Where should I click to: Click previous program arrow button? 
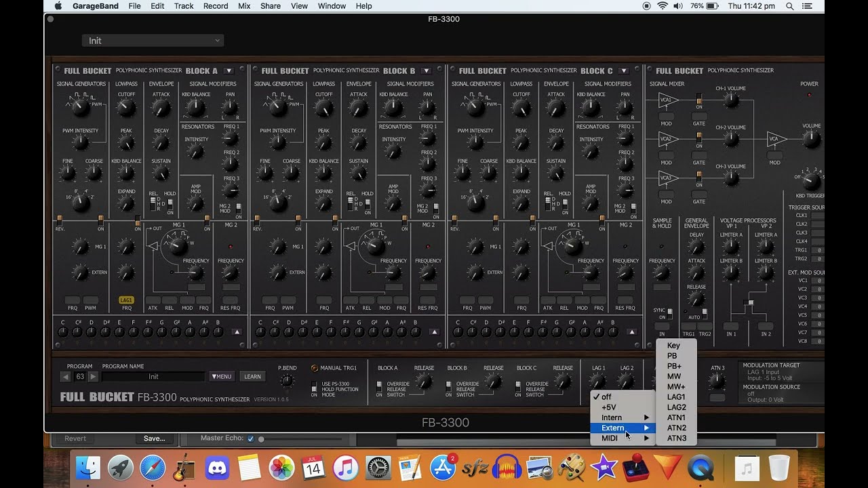(x=66, y=377)
